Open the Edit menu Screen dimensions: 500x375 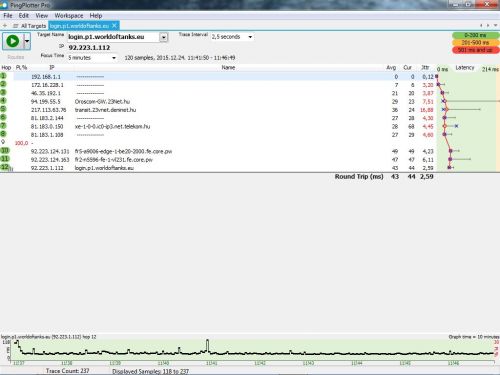23,16
